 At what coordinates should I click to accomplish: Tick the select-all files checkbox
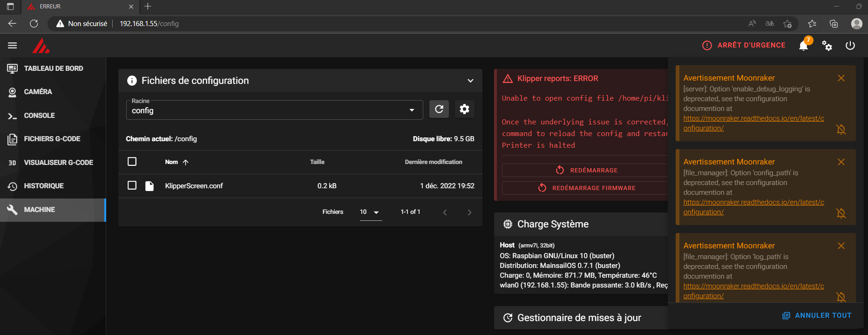coord(132,162)
